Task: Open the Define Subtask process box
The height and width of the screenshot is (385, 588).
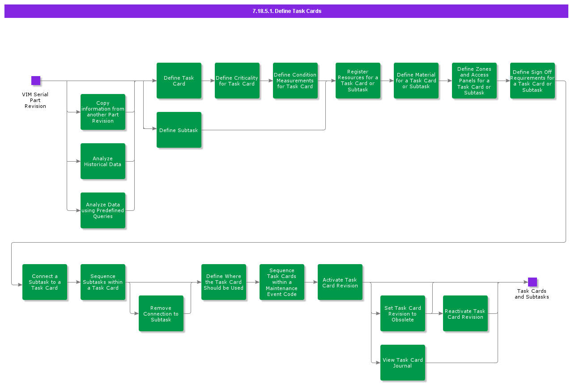Action: tap(179, 130)
